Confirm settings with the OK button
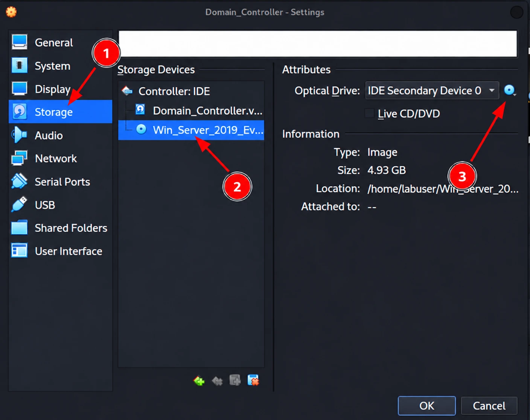 426,406
